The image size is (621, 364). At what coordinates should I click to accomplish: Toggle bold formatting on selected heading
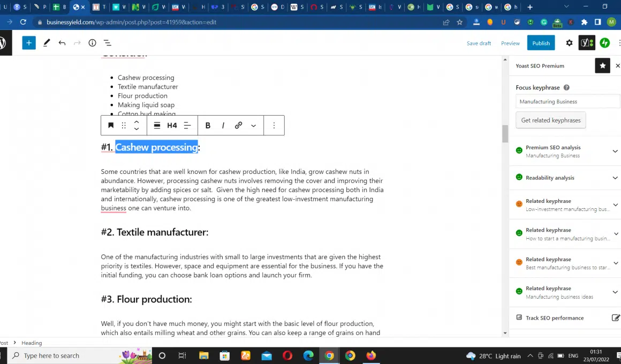[208, 125]
